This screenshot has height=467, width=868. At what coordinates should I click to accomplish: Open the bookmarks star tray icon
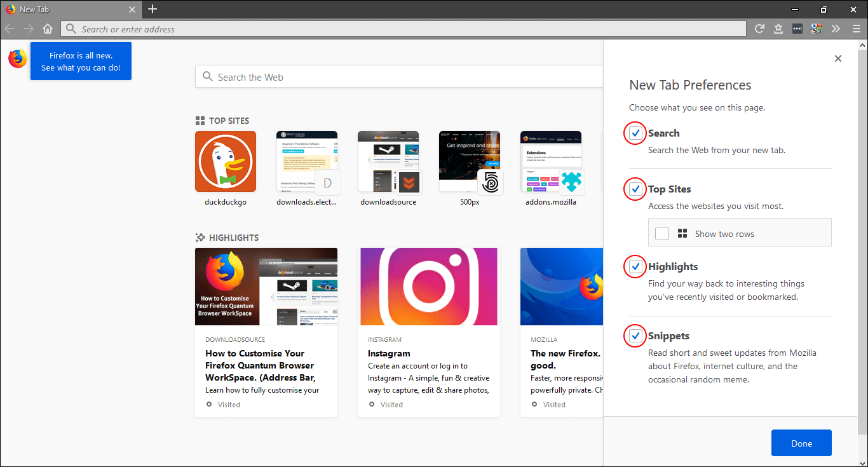click(778, 29)
